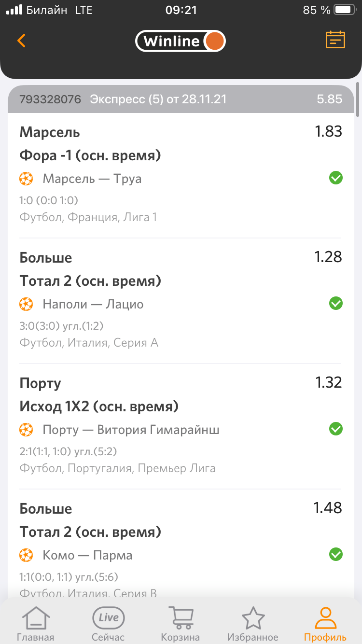Tap the Winline logo
Image resolution: width=362 pixels, height=644 pixels.
pyautogui.click(x=180, y=41)
